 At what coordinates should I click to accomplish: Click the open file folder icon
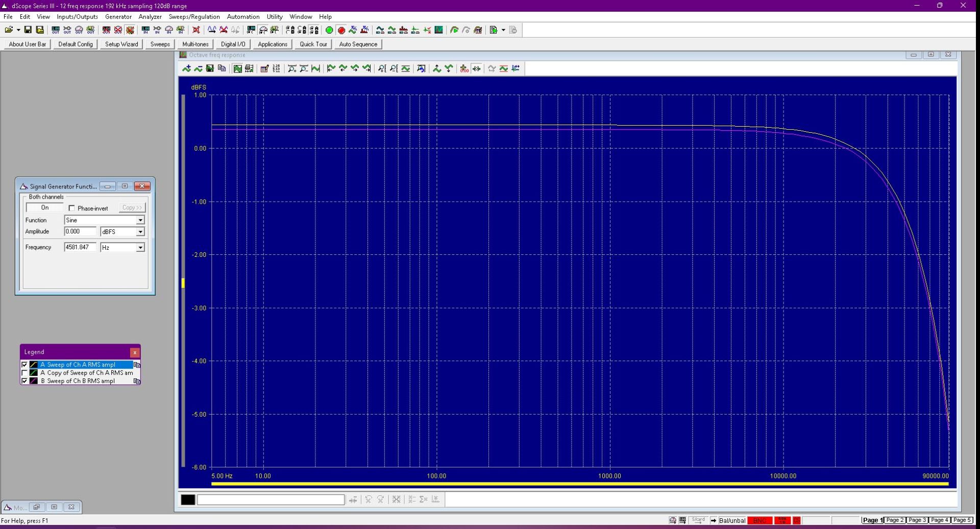[x=9, y=30]
